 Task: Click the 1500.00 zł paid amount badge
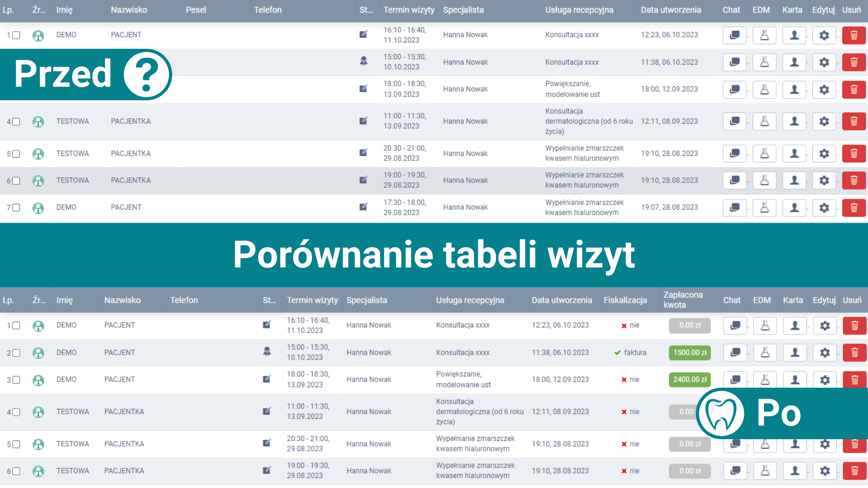690,352
